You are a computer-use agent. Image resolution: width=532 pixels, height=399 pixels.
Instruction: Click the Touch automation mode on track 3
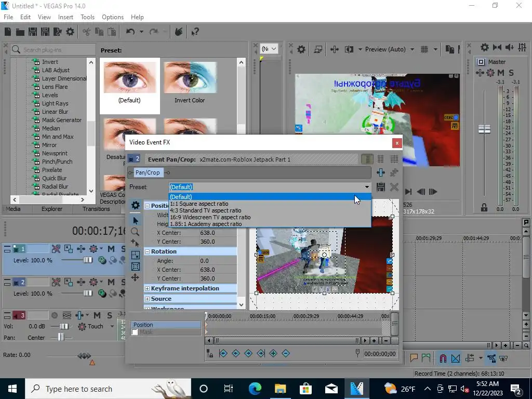tap(96, 326)
